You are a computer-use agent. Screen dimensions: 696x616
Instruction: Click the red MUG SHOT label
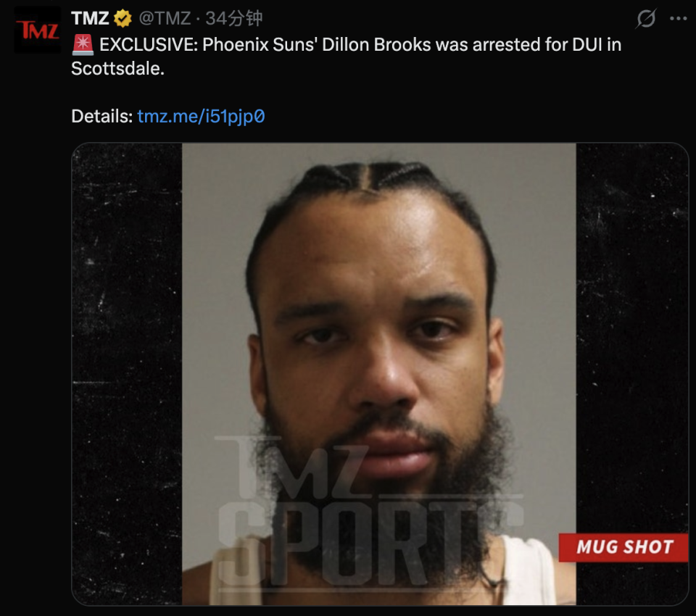[x=623, y=547]
